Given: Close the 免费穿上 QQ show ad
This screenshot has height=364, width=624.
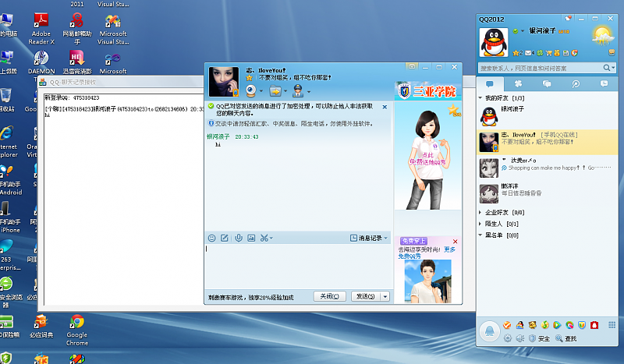Looking at the screenshot, I should 456,242.
